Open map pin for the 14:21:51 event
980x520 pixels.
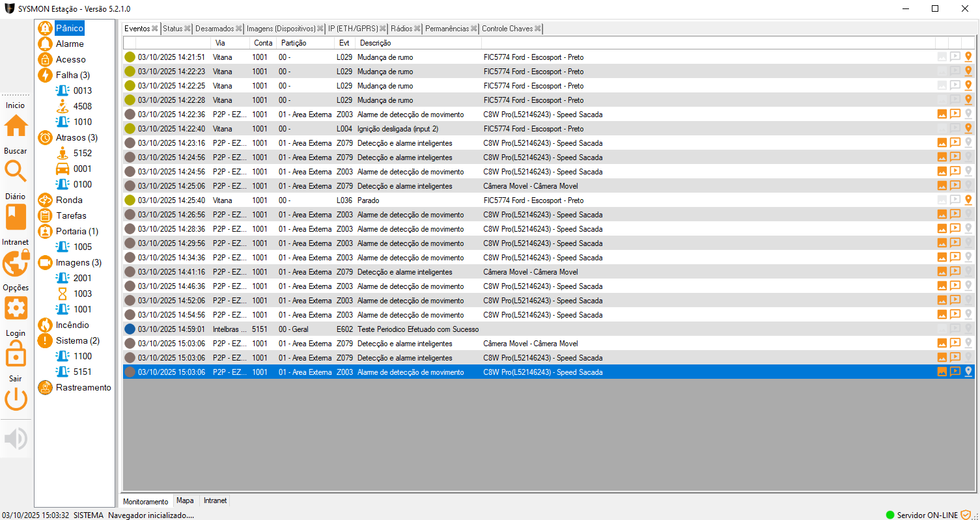[x=968, y=57]
